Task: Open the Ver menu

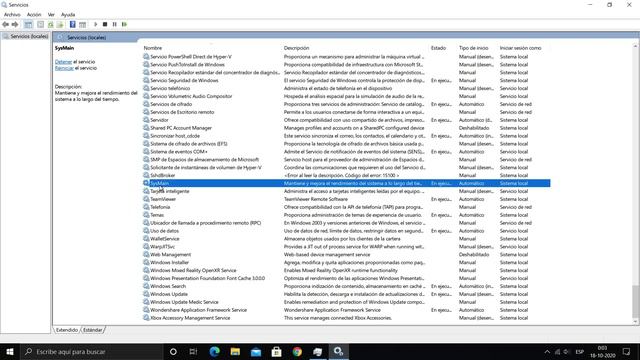Action: (51, 15)
